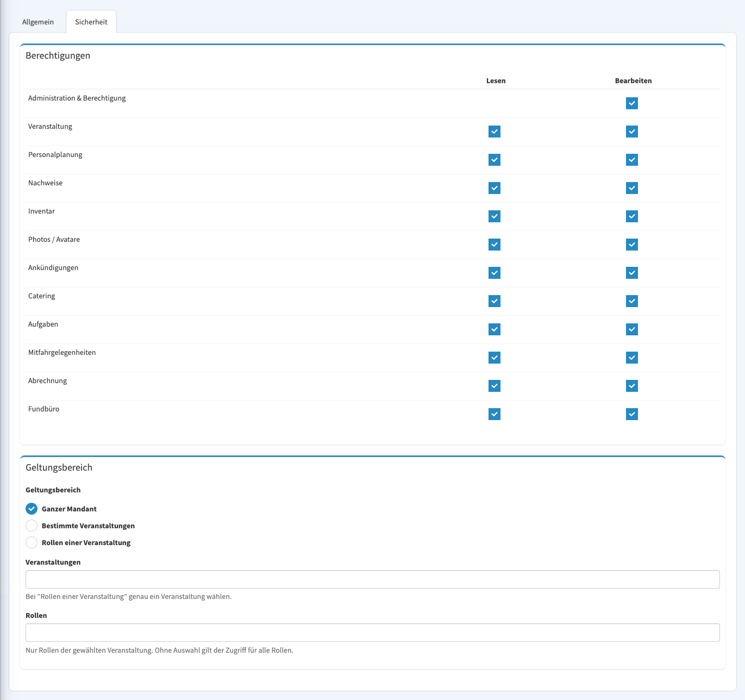Uncheck Bearbeiten for Fundbüro
Image resolution: width=745 pixels, height=700 pixels.
632,414
